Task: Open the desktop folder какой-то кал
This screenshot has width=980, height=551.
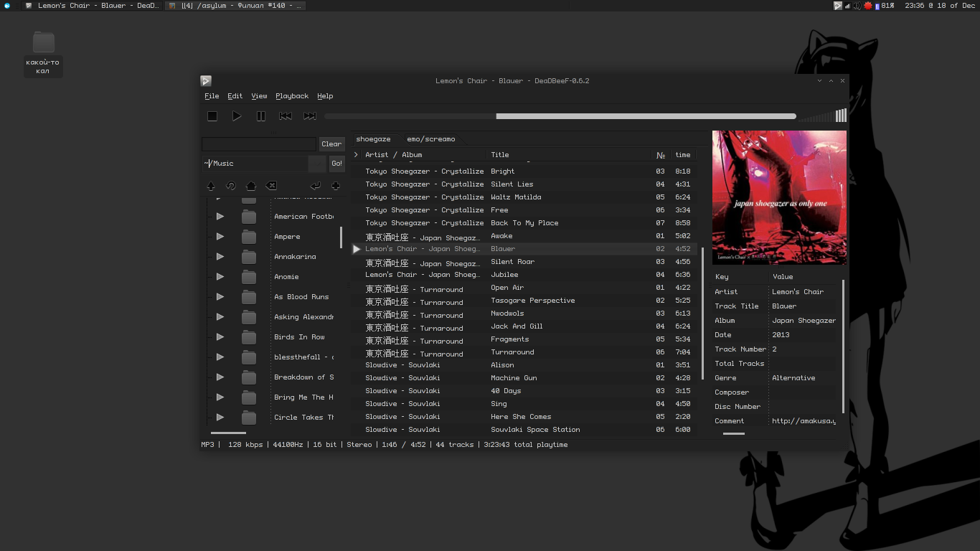Action: 43,54
